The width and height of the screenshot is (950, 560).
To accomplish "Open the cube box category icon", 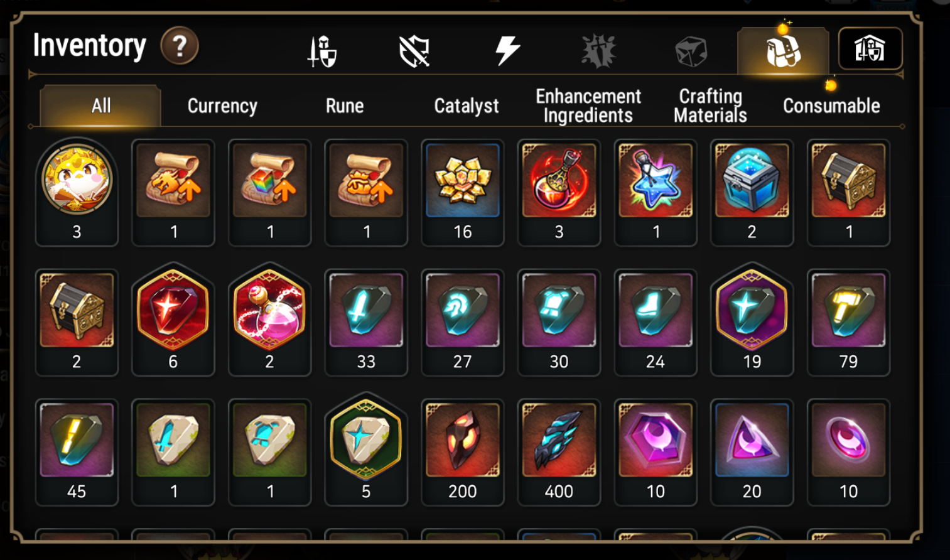I will (x=691, y=51).
